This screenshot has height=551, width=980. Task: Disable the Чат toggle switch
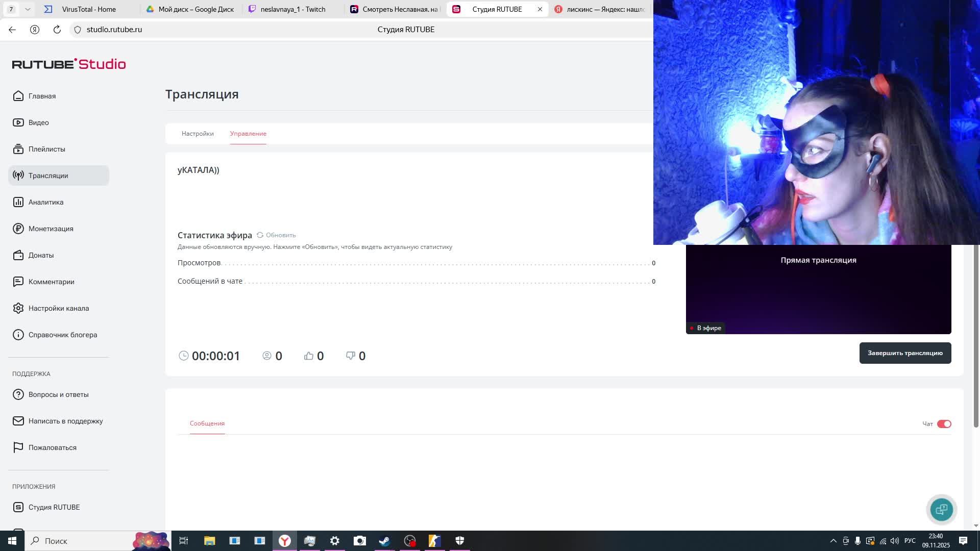[x=944, y=424]
